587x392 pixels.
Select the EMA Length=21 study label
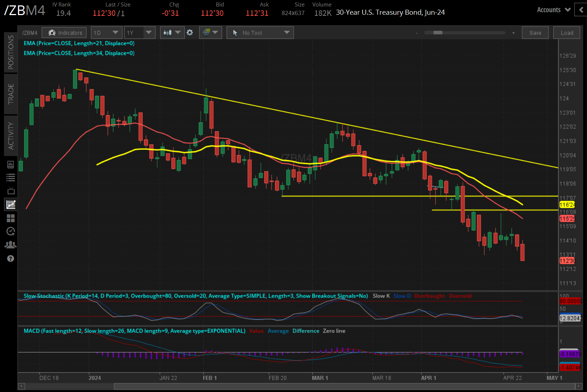pos(79,43)
